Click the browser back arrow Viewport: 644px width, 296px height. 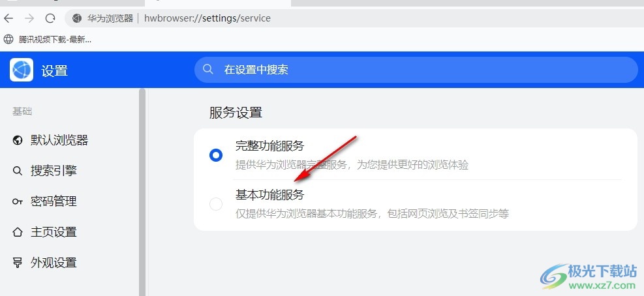coord(8,18)
